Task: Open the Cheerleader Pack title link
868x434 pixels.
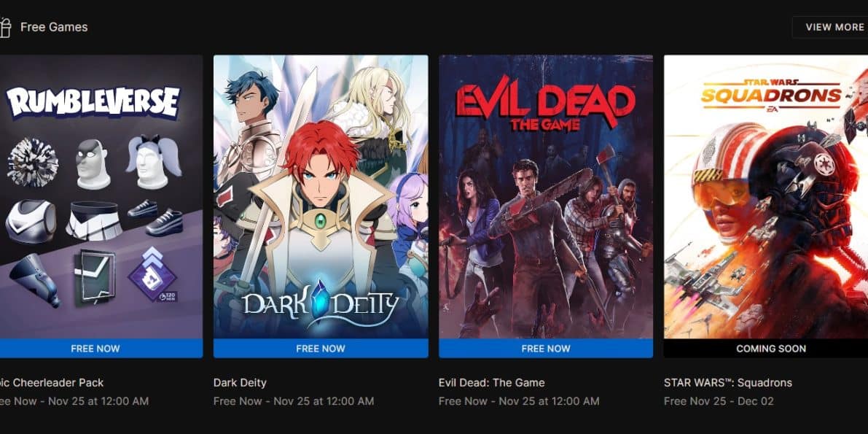Action: 52,382
